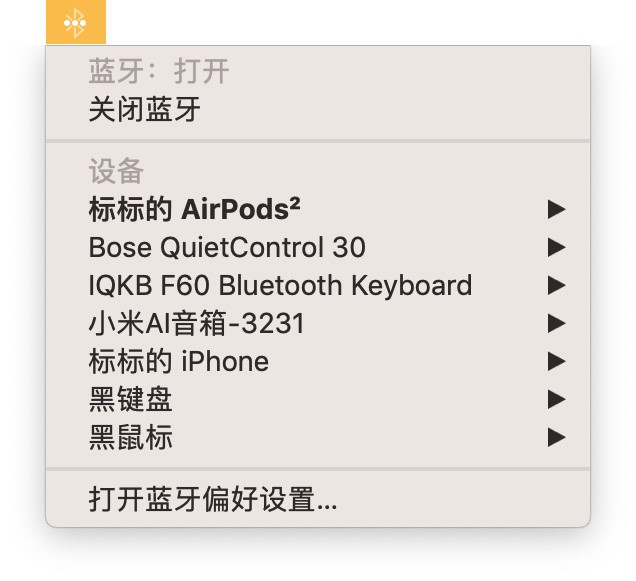The height and width of the screenshot is (581, 636).
Task: Expand the Bose QuietControl 30 submenu arrow
Action: click(556, 247)
